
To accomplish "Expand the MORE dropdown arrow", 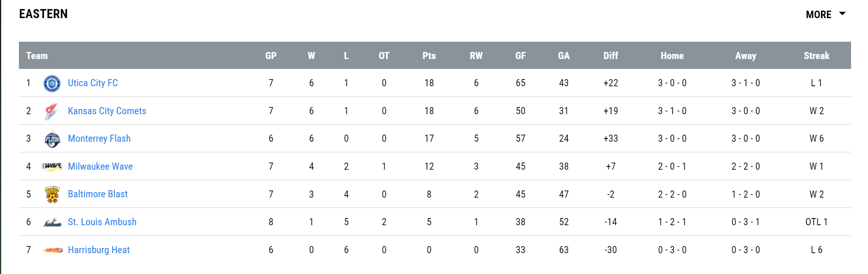I will point(842,14).
